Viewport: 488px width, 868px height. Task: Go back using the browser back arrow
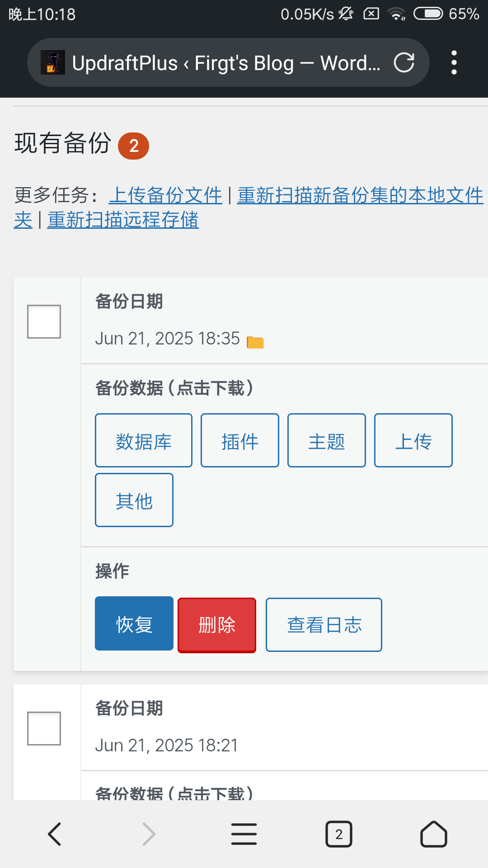point(55,834)
